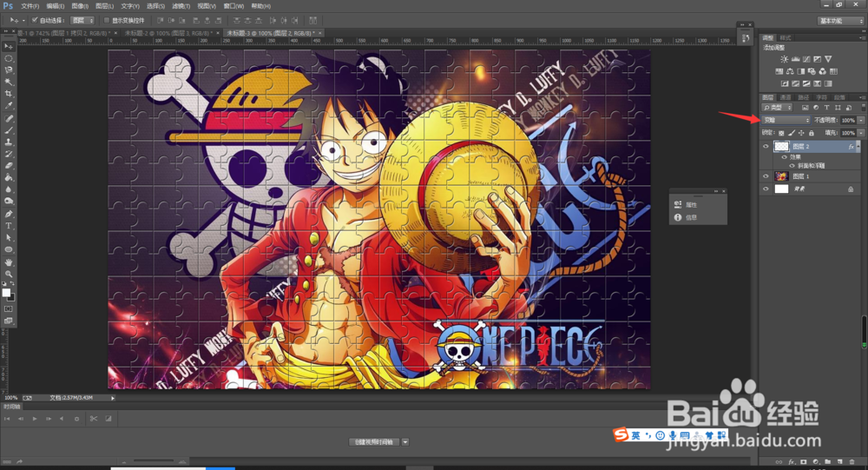
Task: Select the Hand tool
Action: click(9, 262)
